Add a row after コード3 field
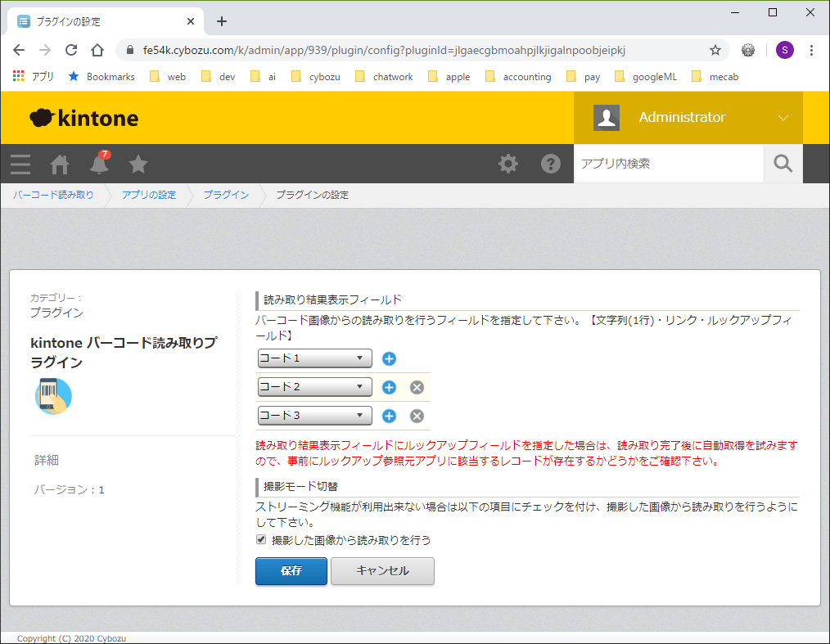 (x=389, y=416)
